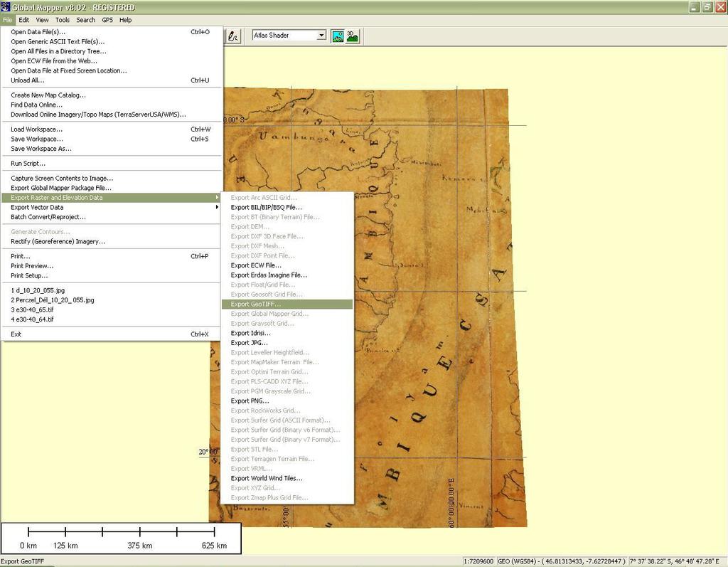This screenshot has height=567, width=728.
Task: Choose Open Data File(s)
Action: 111,32
